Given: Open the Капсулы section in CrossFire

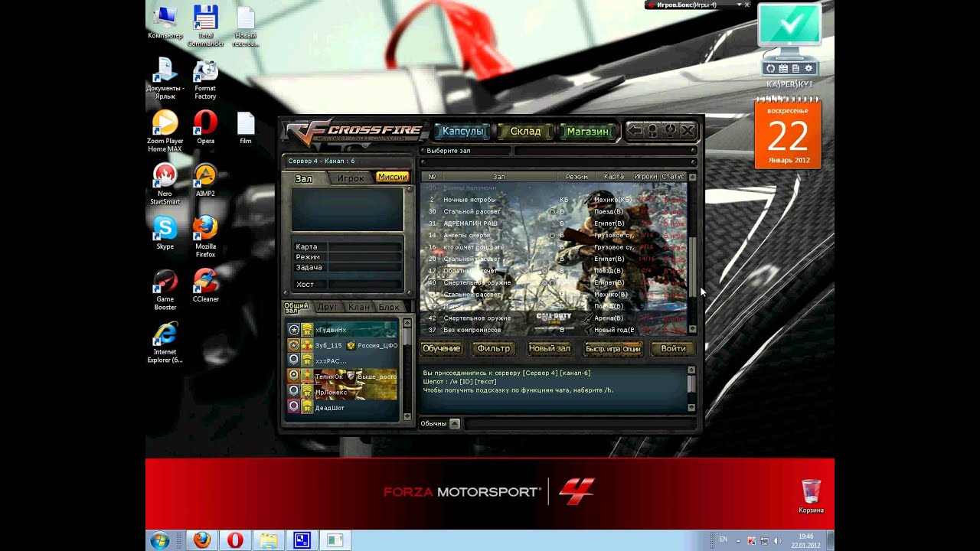Looking at the screenshot, I should (x=463, y=132).
